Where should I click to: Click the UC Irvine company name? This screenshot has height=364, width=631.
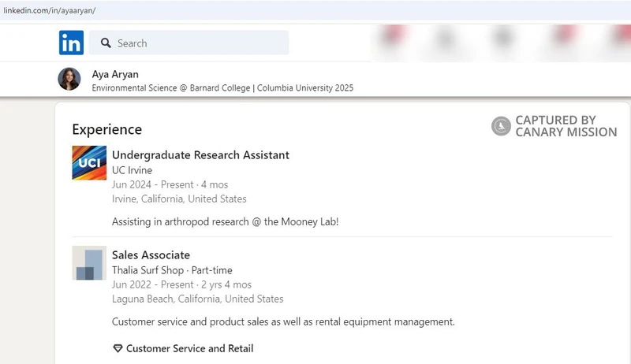[x=132, y=170]
